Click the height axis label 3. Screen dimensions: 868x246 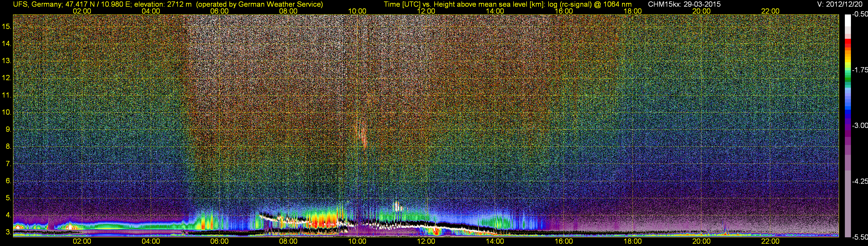tap(8, 232)
